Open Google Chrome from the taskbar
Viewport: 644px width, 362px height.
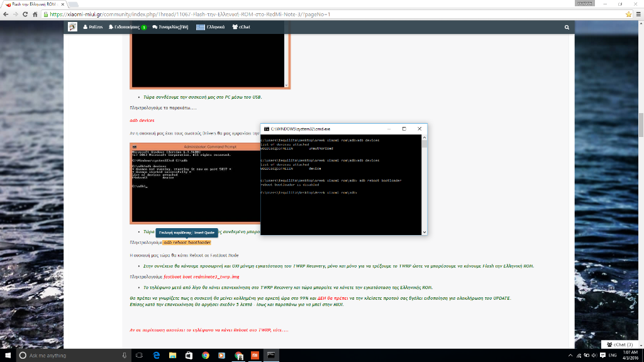pyautogui.click(x=206, y=356)
